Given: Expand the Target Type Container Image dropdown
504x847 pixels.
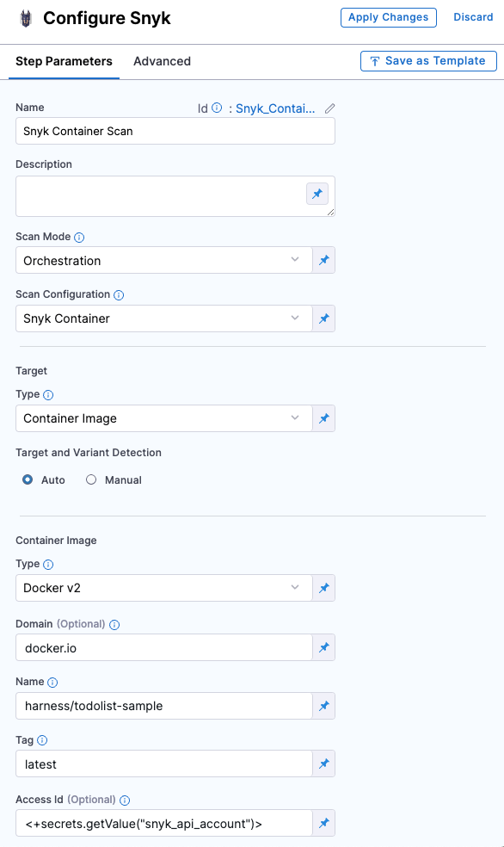Looking at the screenshot, I should point(164,418).
